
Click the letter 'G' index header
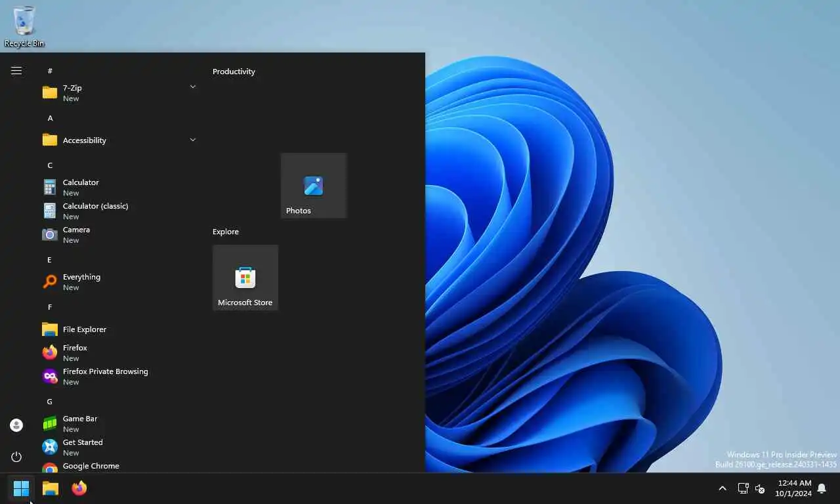tap(49, 402)
